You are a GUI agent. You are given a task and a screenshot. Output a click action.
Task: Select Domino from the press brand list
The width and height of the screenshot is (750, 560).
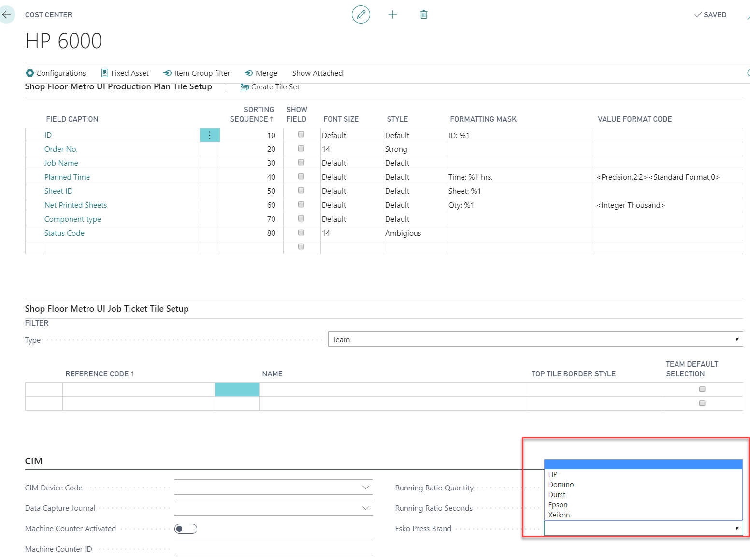[561, 485]
